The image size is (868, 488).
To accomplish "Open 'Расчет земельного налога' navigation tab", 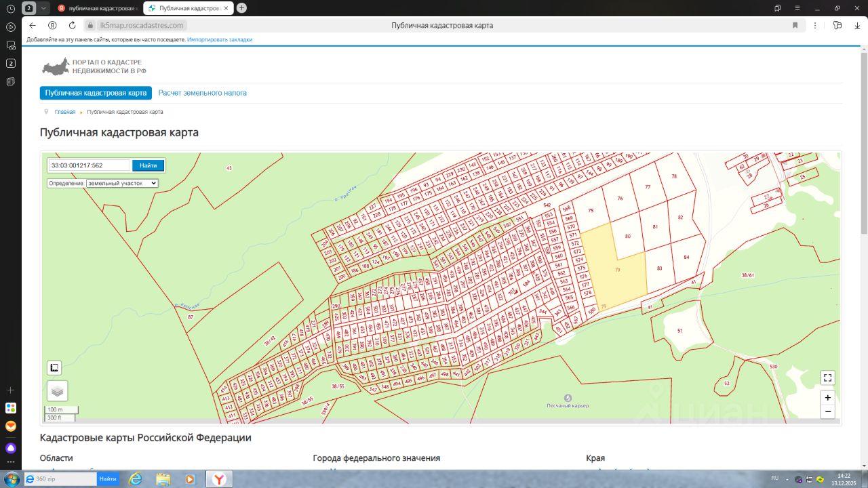I will click(203, 93).
